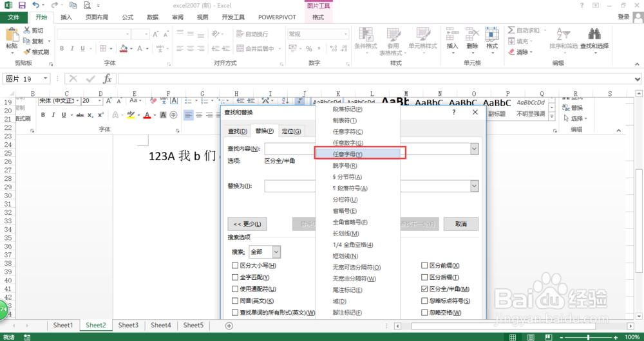Click the insert function fx button
The width and height of the screenshot is (644, 341).
tap(108, 78)
